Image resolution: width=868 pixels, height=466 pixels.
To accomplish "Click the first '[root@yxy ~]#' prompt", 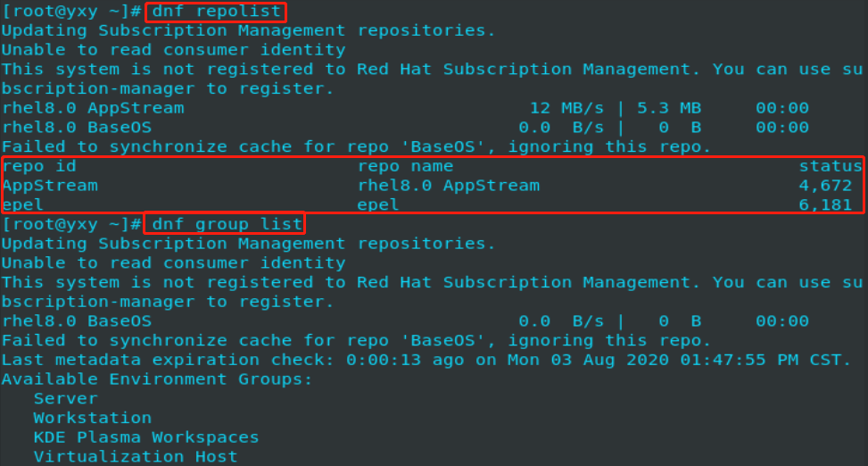I will click(x=72, y=12).
